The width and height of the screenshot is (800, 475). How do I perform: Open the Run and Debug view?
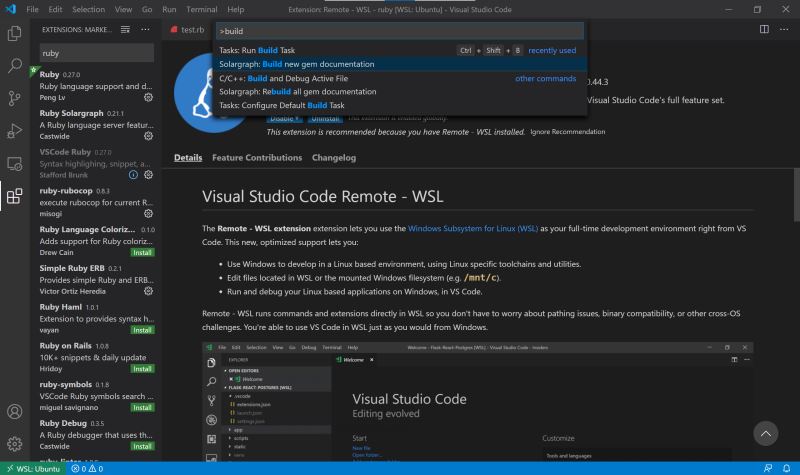tap(14, 131)
